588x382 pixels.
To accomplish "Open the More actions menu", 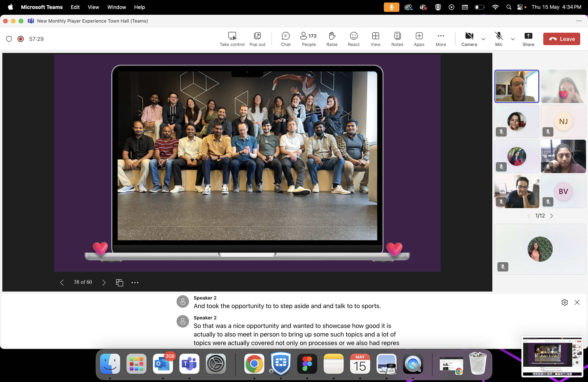I will tap(441, 39).
